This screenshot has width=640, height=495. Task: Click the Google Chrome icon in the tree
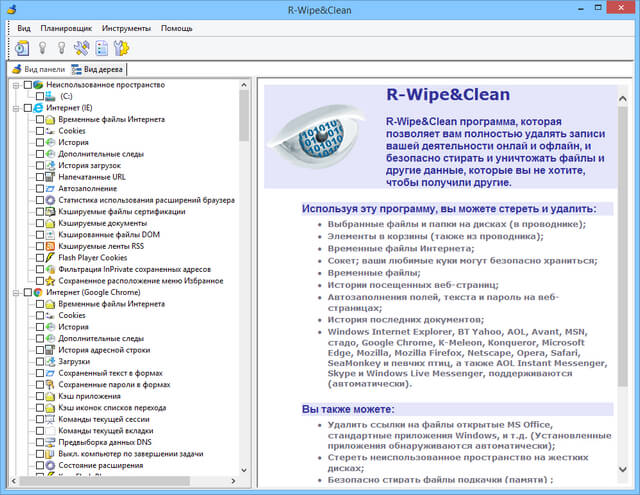pos(38,292)
